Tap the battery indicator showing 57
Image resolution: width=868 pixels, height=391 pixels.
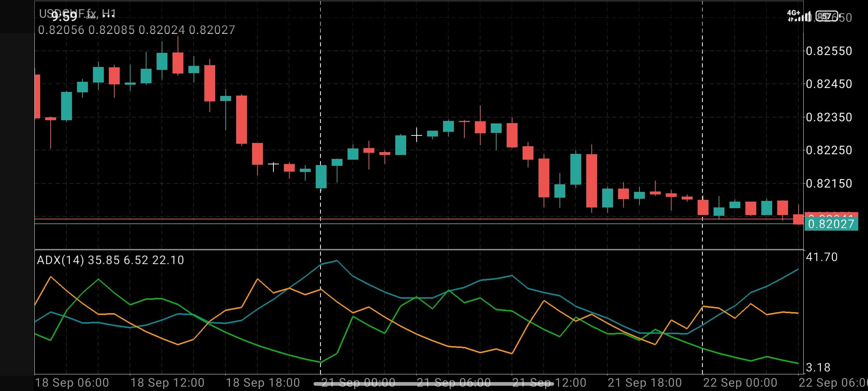827,16
